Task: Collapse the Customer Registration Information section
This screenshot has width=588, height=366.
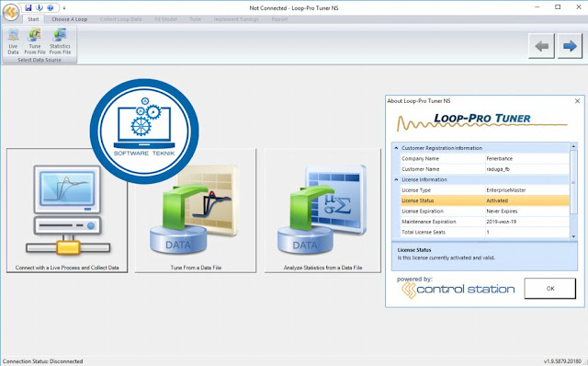Action: pyautogui.click(x=396, y=148)
